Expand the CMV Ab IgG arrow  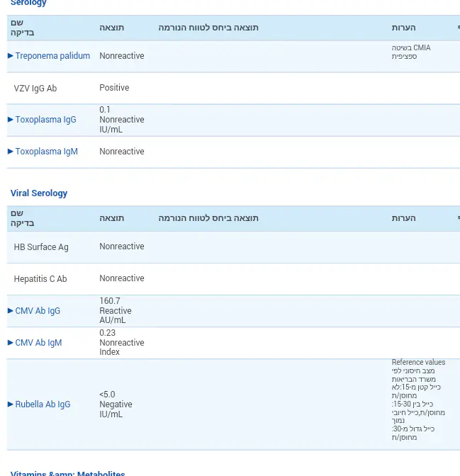click(11, 311)
